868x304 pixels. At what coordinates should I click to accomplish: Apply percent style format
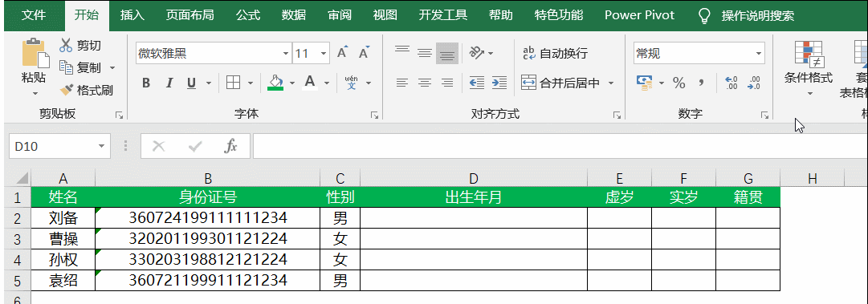point(679,83)
